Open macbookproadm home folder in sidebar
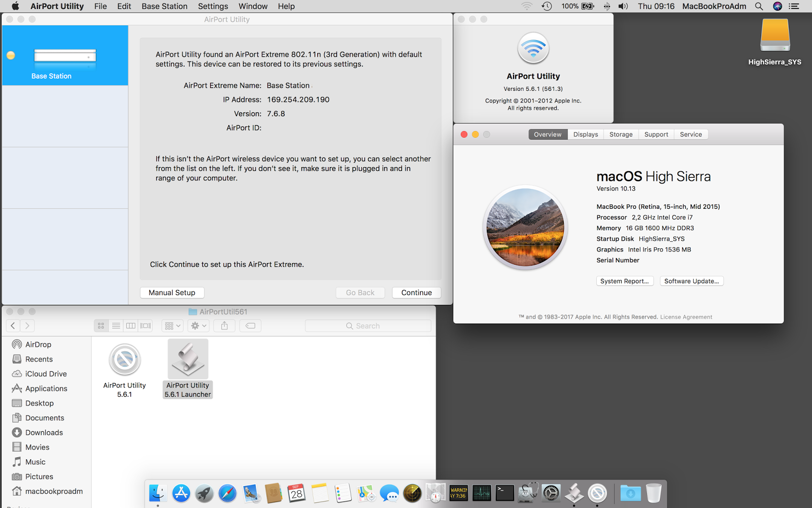This screenshot has width=812, height=508. 54,491
